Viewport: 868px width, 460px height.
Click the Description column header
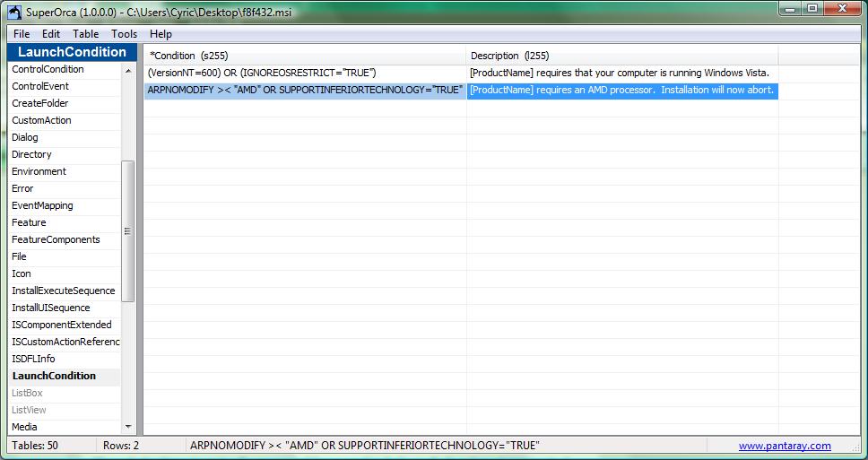click(621, 56)
